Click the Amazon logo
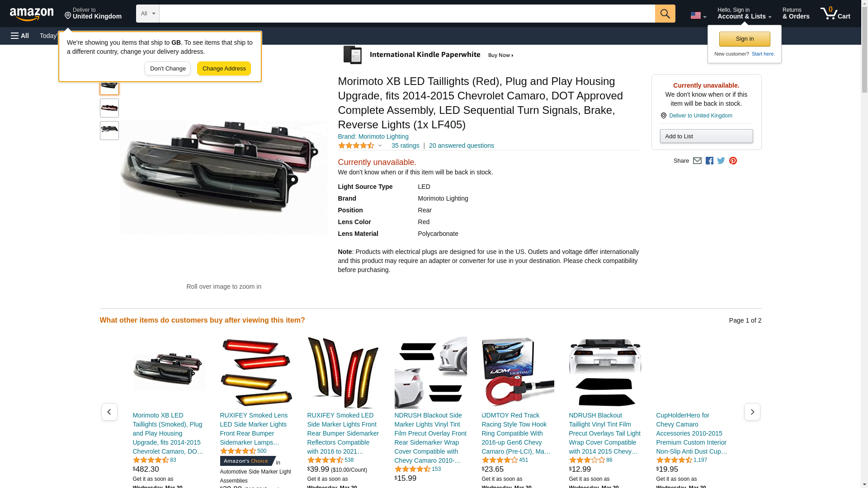 (x=32, y=14)
